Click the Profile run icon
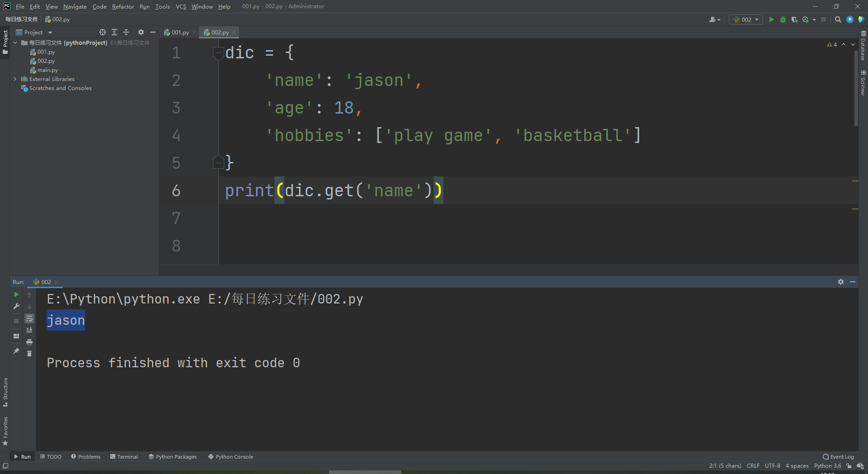The image size is (868, 474). pos(805,19)
